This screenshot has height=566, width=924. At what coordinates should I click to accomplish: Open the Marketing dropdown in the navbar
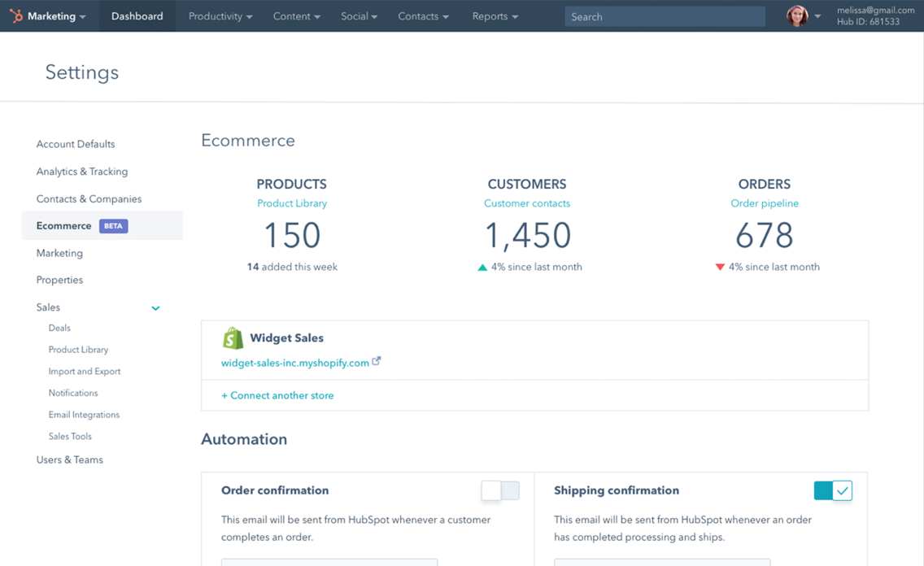pyautogui.click(x=49, y=15)
